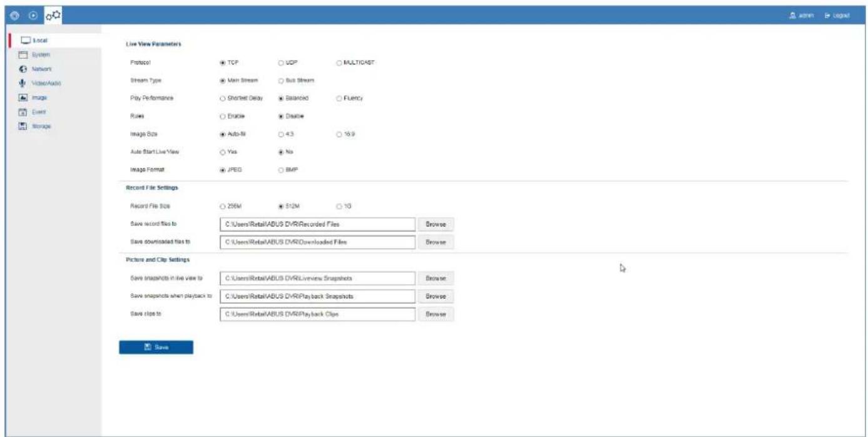The image size is (868, 437).
Task: Open Storage settings in the sidebar
Action: pyautogui.click(x=38, y=126)
